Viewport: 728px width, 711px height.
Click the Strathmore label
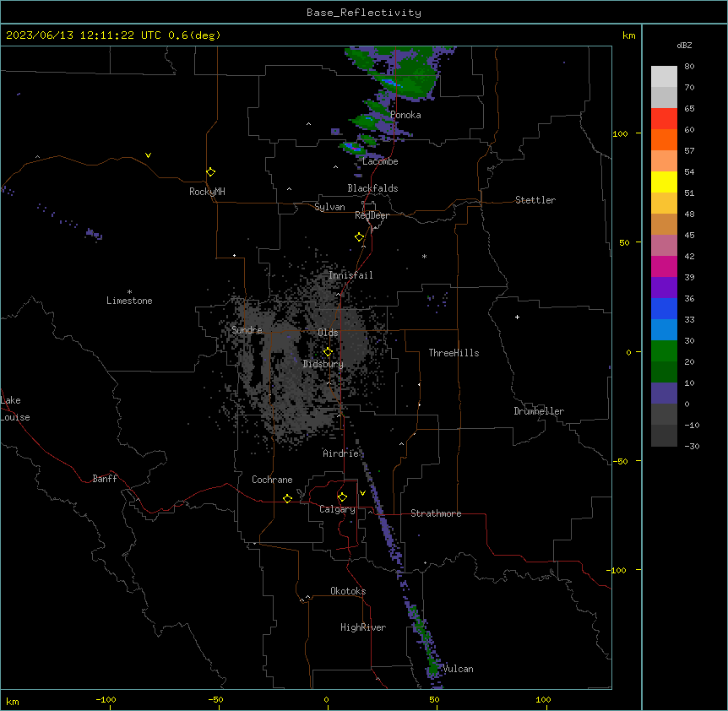436,513
